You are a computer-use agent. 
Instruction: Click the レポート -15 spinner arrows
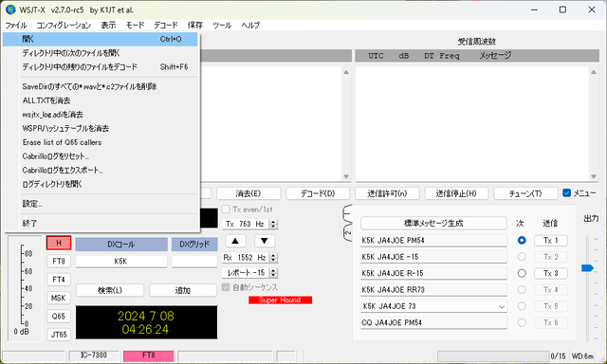click(273, 273)
